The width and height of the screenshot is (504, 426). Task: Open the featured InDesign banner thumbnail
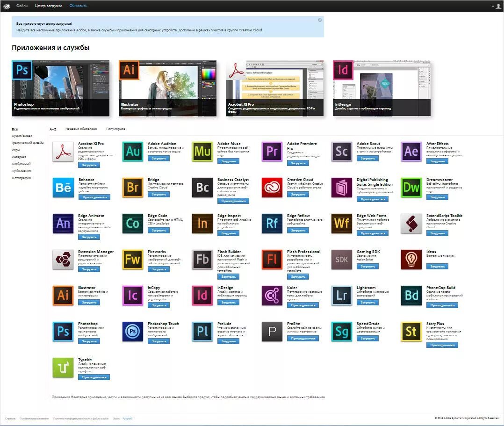382,88
